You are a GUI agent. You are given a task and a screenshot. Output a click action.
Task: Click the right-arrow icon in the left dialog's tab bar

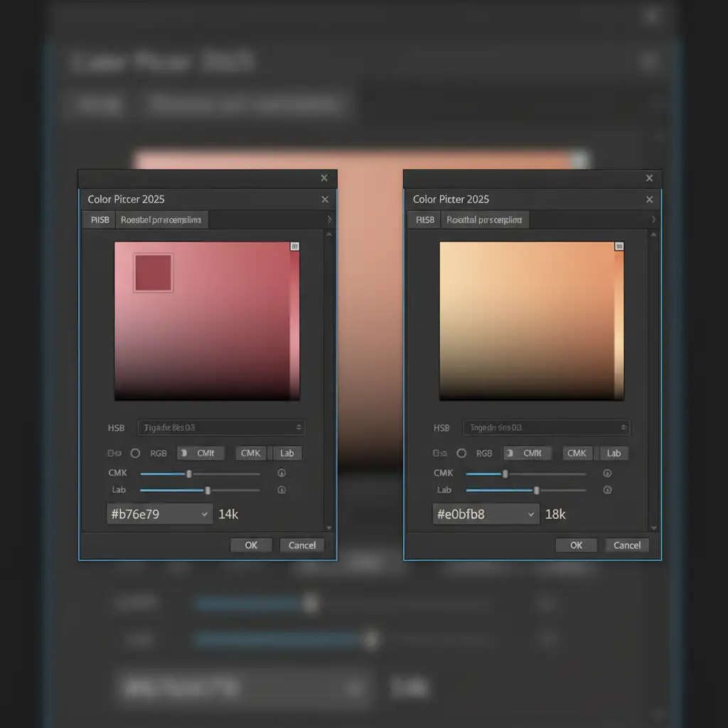[x=328, y=220]
